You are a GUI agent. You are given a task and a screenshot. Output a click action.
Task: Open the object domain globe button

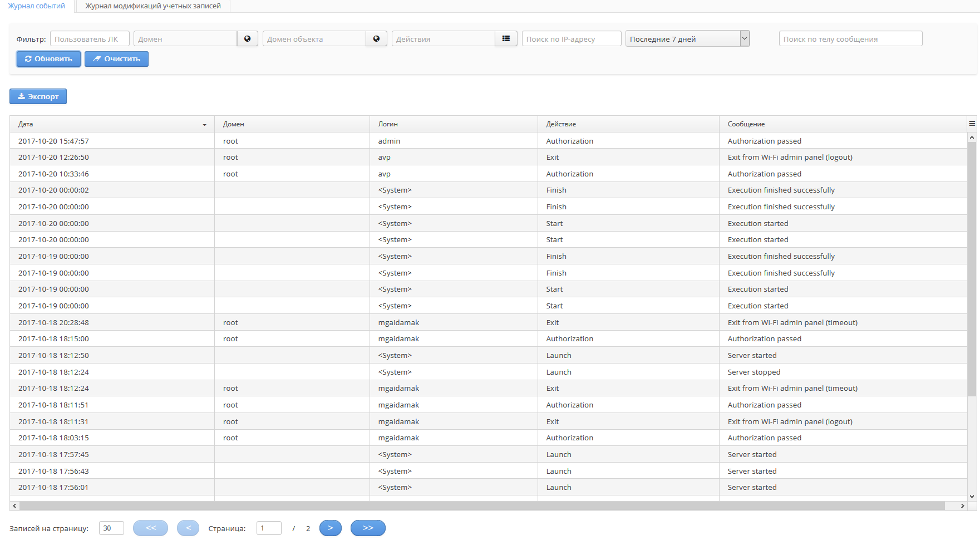(x=377, y=39)
